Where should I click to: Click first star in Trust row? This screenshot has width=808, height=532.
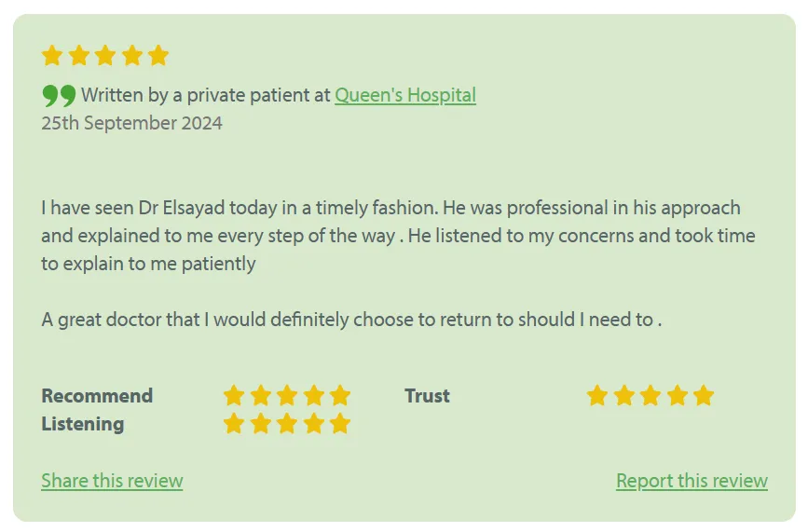coord(597,396)
